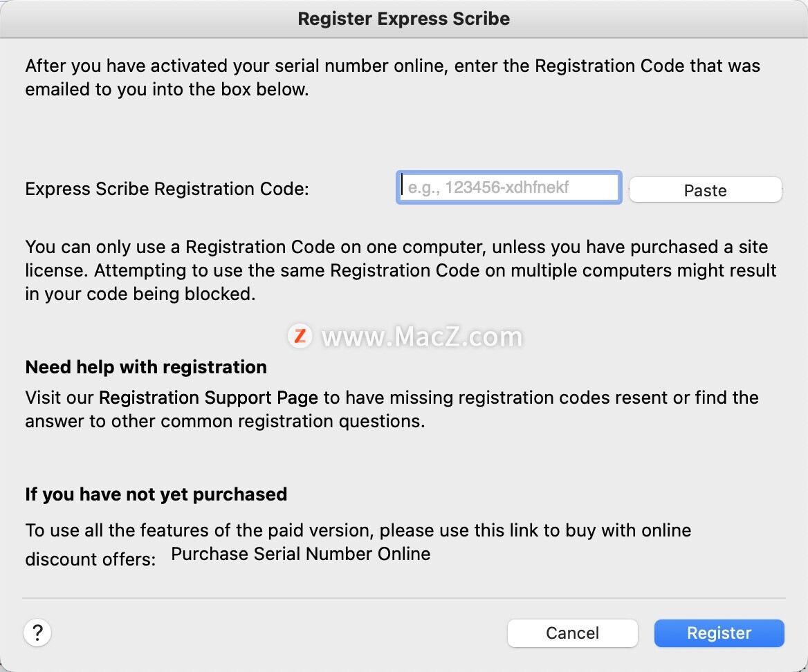Viewport: 808px width, 672px height.
Task: Click the 'Visit our' text before support link
Action: pyautogui.click(x=61, y=398)
